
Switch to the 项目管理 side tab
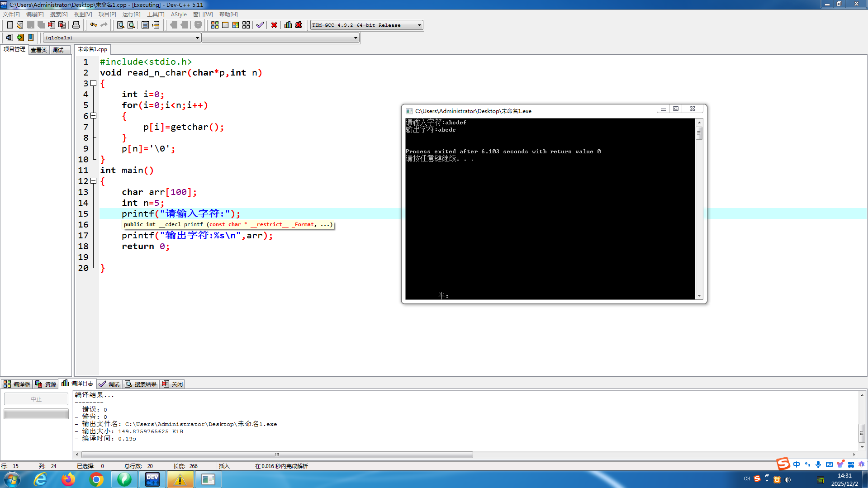[14, 49]
